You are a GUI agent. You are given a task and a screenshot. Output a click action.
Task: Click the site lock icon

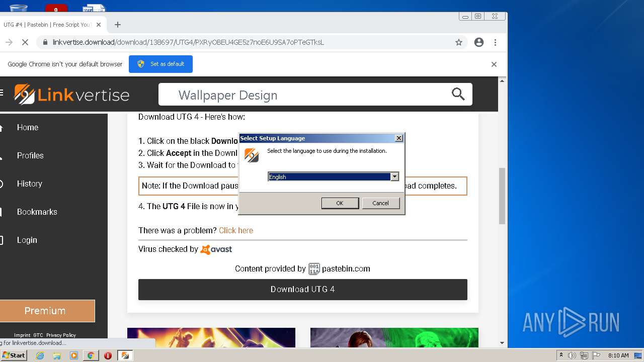pyautogui.click(x=45, y=42)
